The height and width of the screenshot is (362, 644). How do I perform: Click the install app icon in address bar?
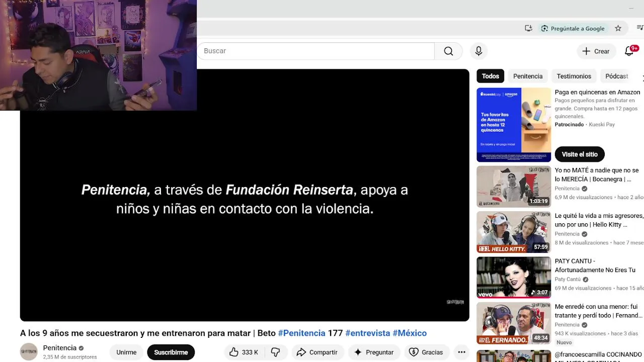[528, 28]
